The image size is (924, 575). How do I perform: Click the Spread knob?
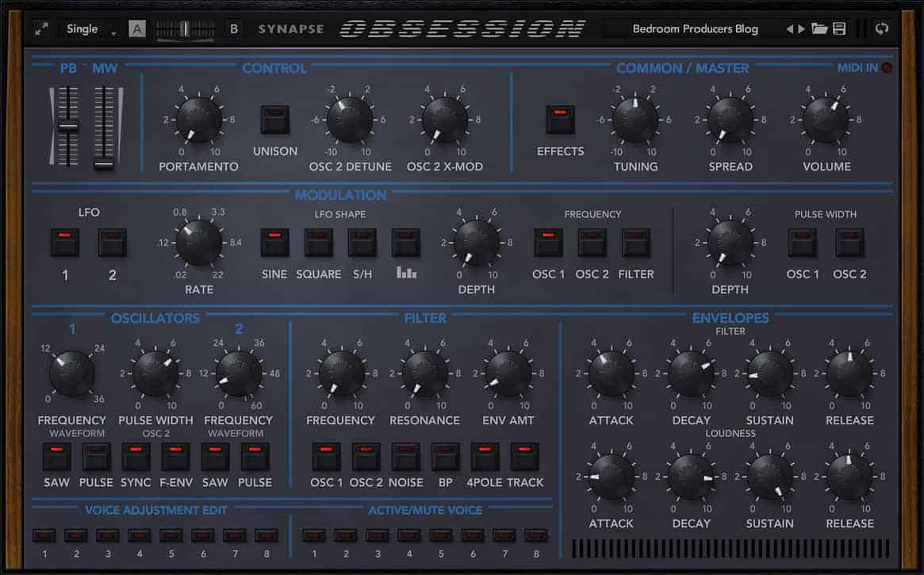[x=730, y=120]
